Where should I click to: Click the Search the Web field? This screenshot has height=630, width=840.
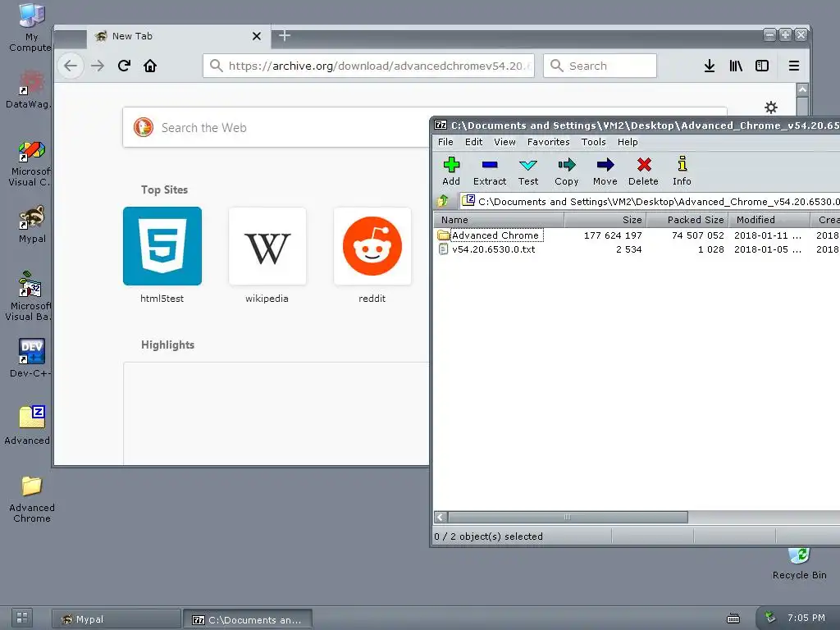point(276,127)
